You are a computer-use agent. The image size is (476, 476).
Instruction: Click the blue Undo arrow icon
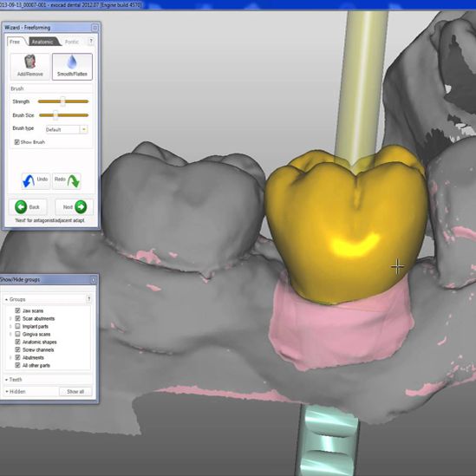29,181
